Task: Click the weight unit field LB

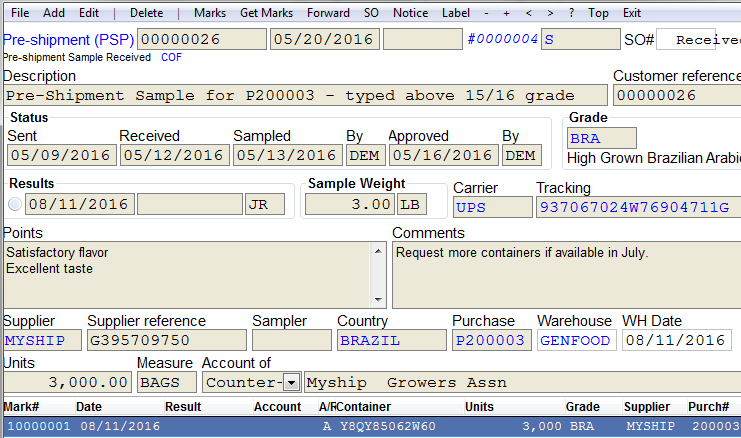Action: (412, 204)
